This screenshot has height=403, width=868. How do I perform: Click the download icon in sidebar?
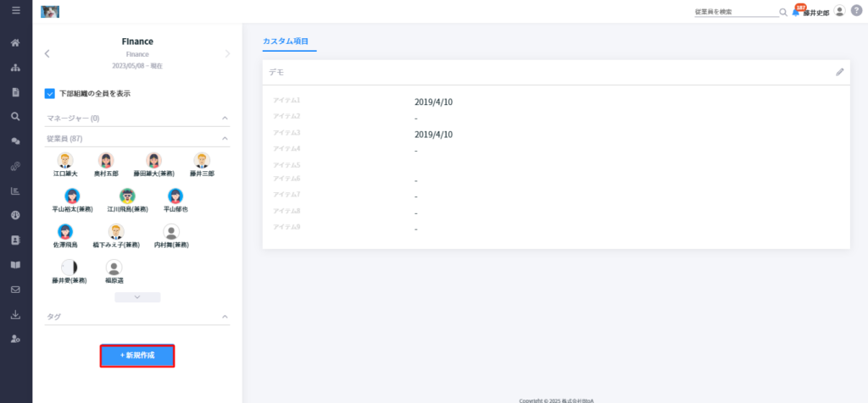16,315
